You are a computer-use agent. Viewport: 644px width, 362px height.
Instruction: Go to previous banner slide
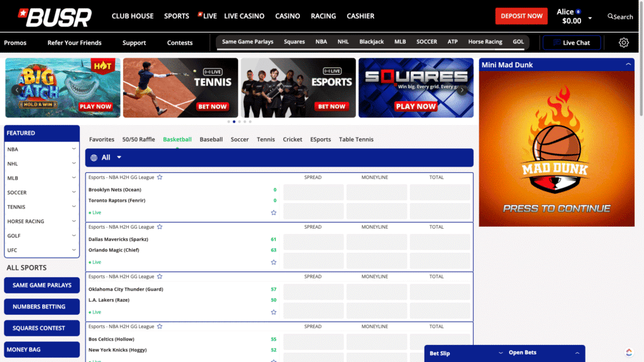[17, 90]
